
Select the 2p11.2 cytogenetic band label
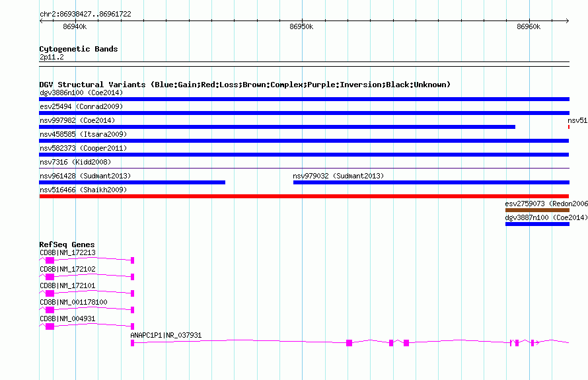(x=52, y=57)
